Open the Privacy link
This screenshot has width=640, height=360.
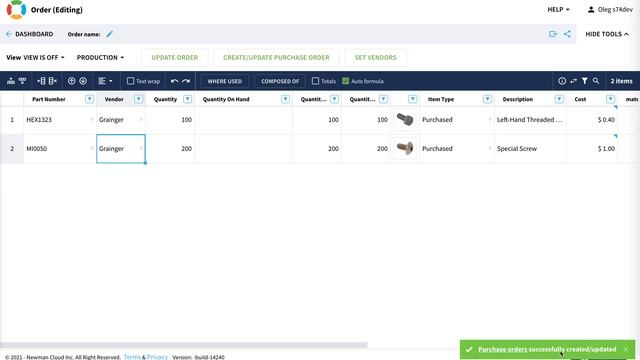[157, 357]
